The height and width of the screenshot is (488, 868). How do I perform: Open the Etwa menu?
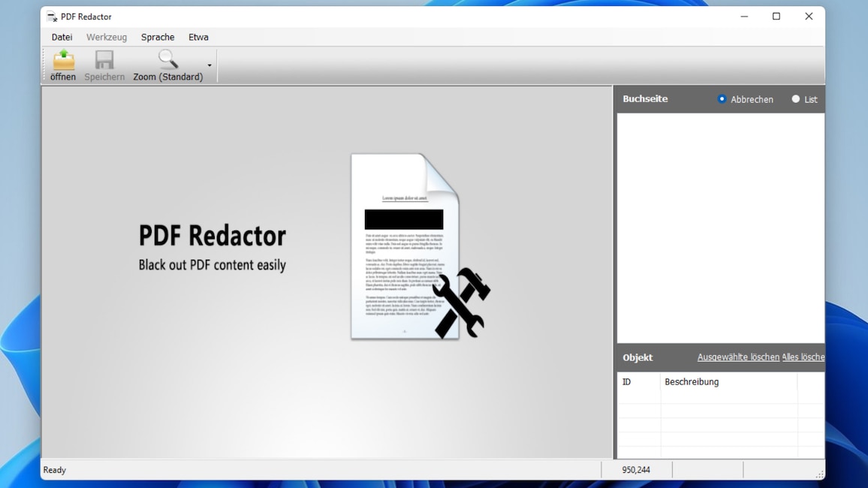point(198,37)
